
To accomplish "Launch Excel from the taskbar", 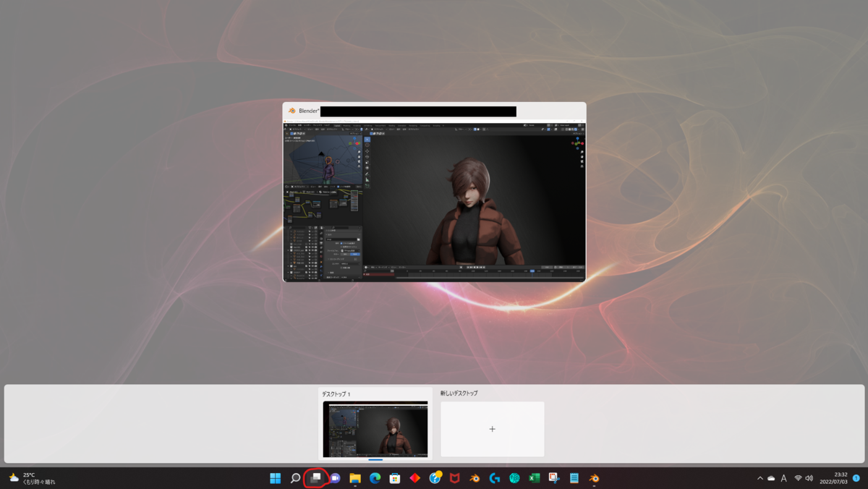I will (534, 478).
